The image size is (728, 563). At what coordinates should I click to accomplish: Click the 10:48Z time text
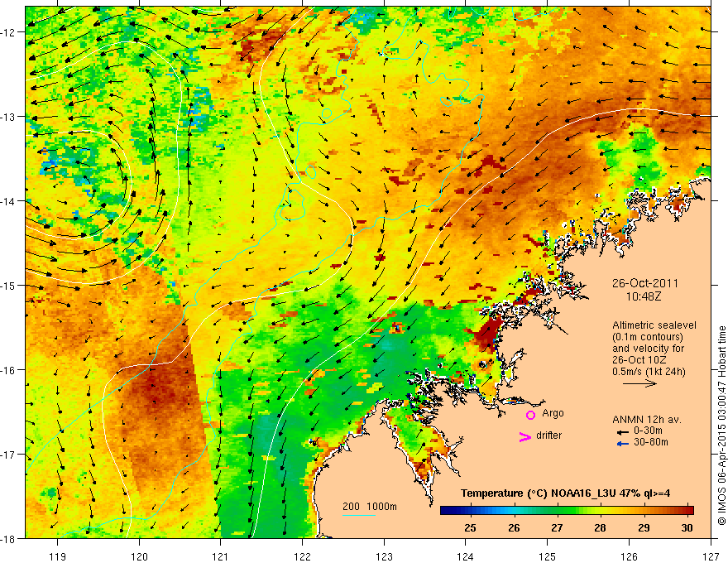click(643, 296)
